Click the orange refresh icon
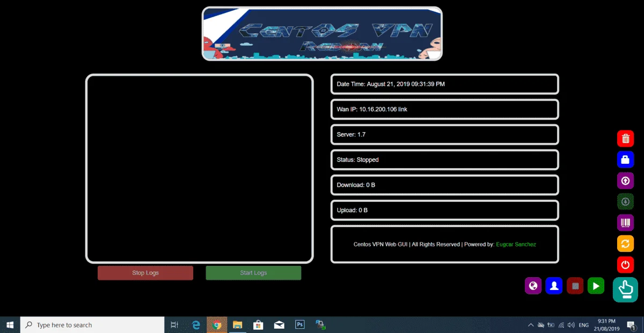 pos(625,244)
